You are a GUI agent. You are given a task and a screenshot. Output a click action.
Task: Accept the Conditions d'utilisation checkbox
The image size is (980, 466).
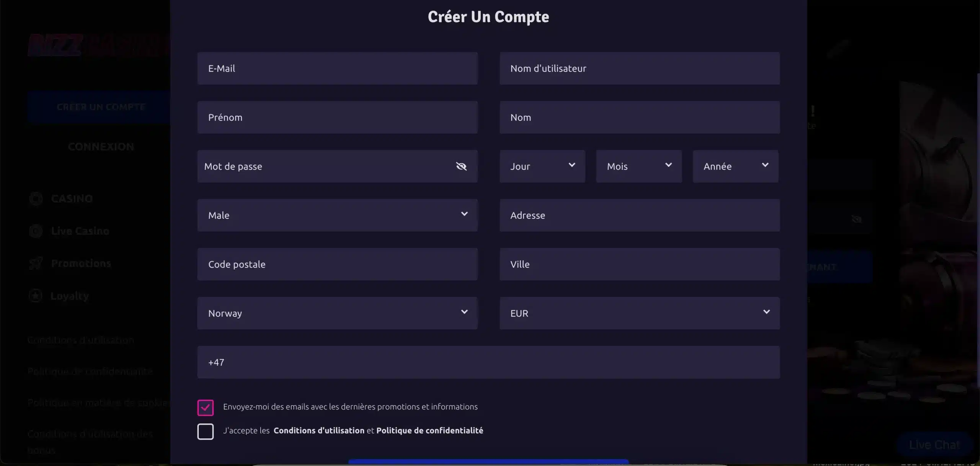point(206,432)
